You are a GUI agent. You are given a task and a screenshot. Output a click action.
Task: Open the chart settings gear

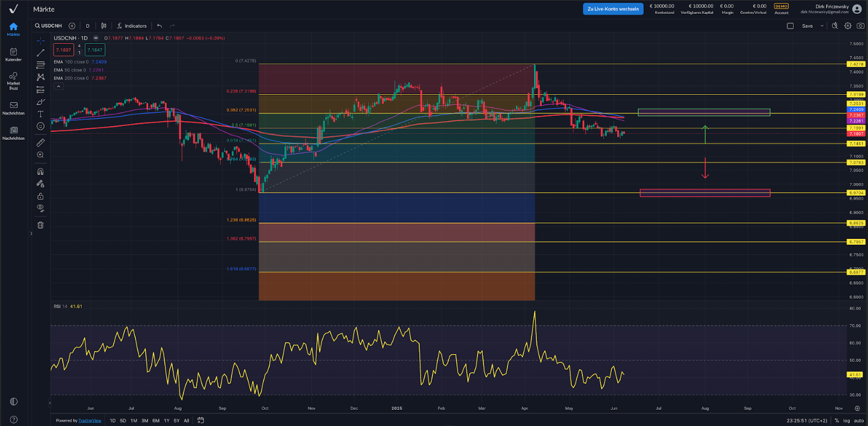(x=847, y=26)
